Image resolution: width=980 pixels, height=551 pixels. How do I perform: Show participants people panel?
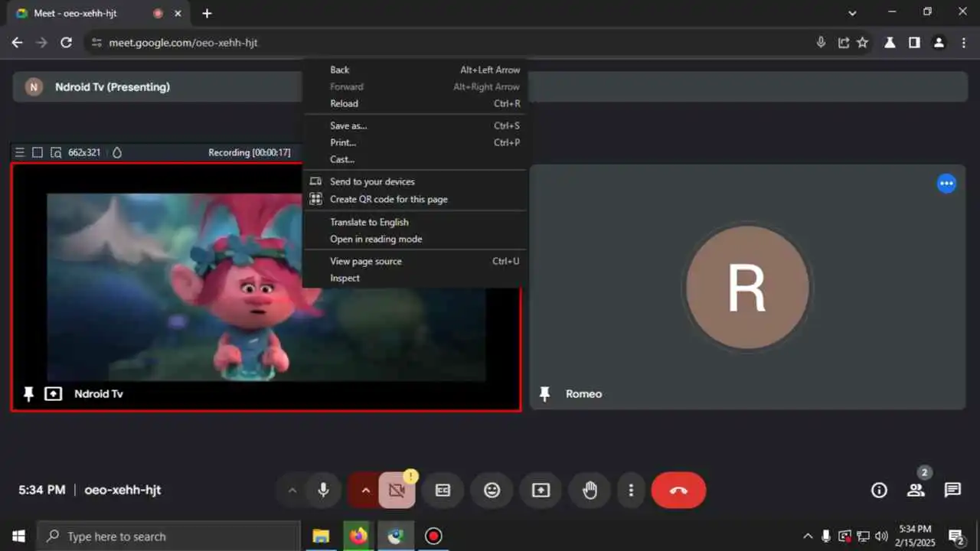coord(916,491)
